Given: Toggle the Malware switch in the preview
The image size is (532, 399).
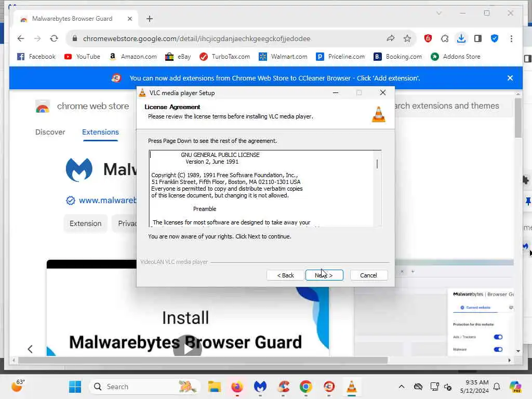Looking at the screenshot, I should coord(498,350).
